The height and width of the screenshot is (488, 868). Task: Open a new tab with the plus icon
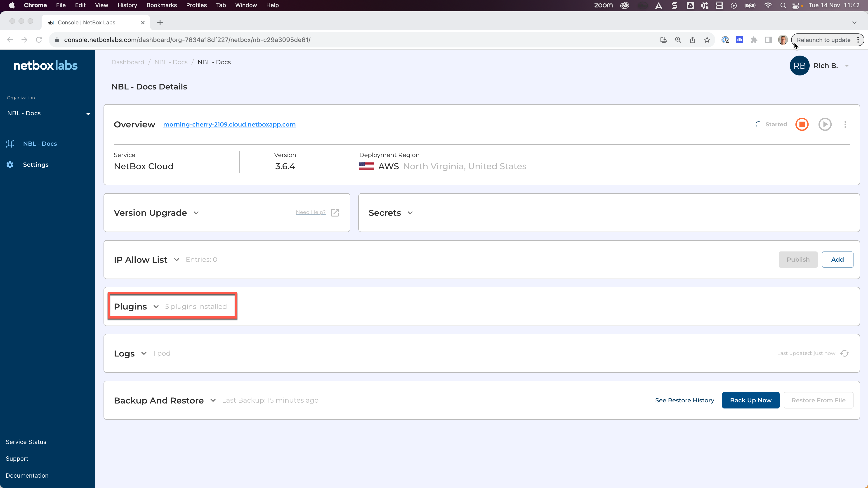(160, 23)
